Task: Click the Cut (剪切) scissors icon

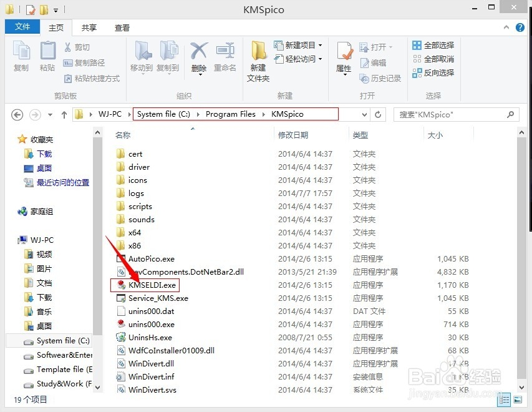Action: click(x=68, y=47)
